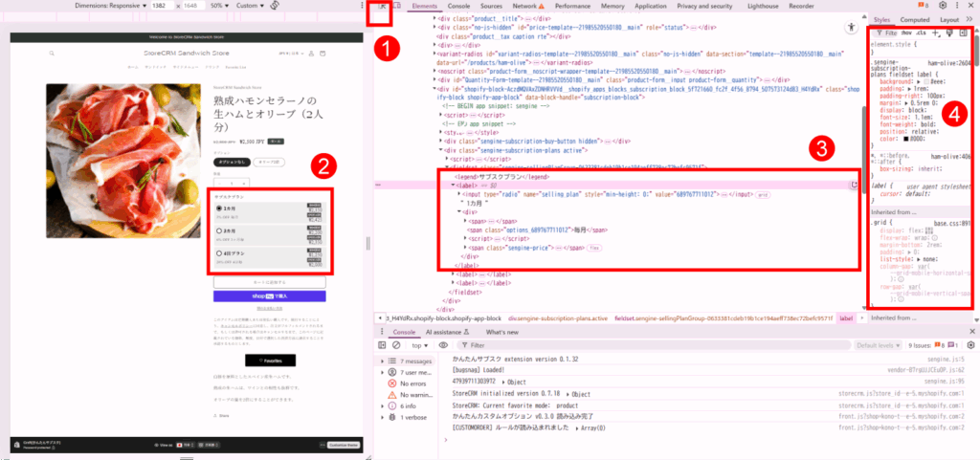Screen dimensions: 980x460
Task: Click the '9 Issues' console counter
Action: coord(933,345)
